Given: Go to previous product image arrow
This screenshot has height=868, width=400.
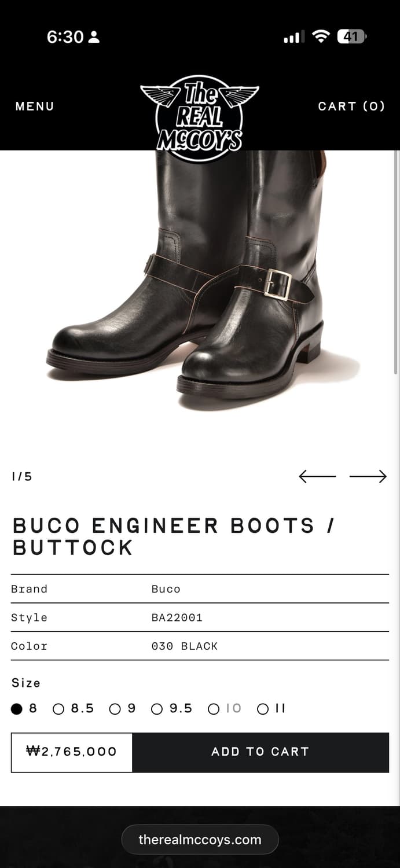Looking at the screenshot, I should click(x=317, y=476).
